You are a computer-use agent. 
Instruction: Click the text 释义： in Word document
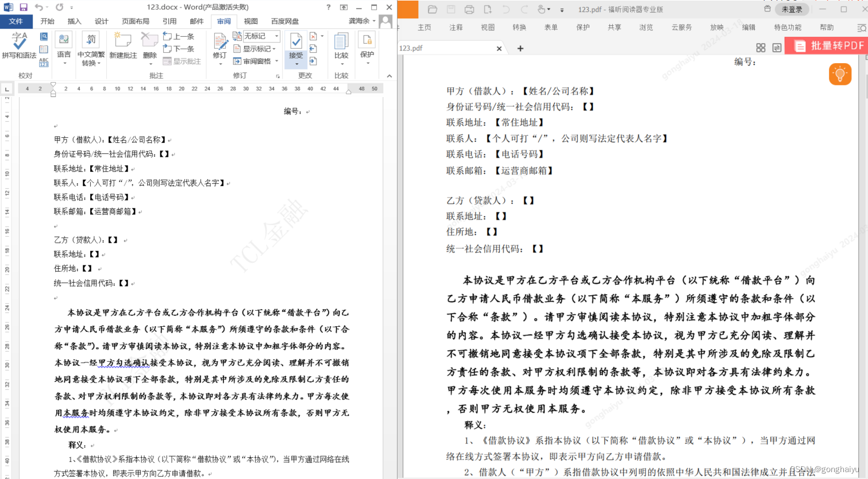point(77,445)
